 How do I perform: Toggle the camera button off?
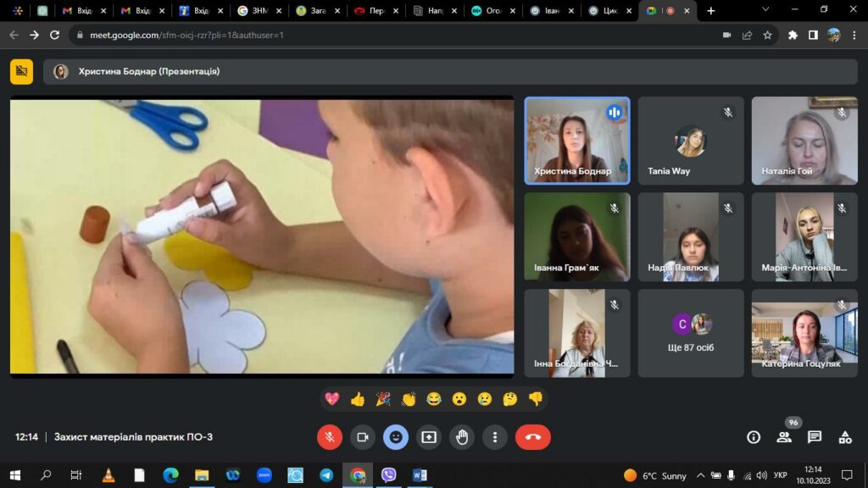pos(363,437)
